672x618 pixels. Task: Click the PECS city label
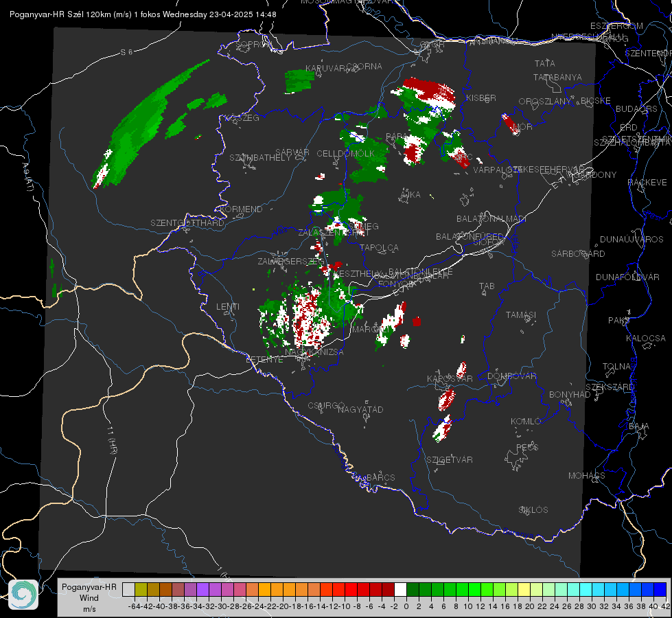click(526, 447)
